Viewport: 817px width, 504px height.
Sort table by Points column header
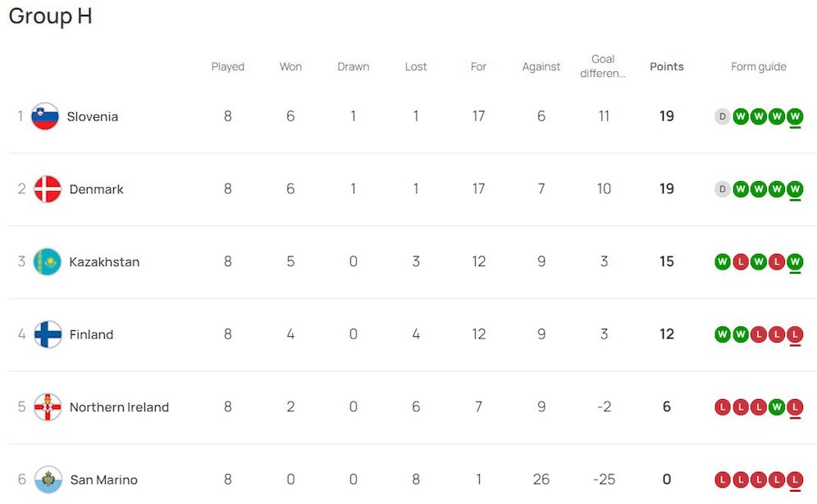tap(666, 67)
